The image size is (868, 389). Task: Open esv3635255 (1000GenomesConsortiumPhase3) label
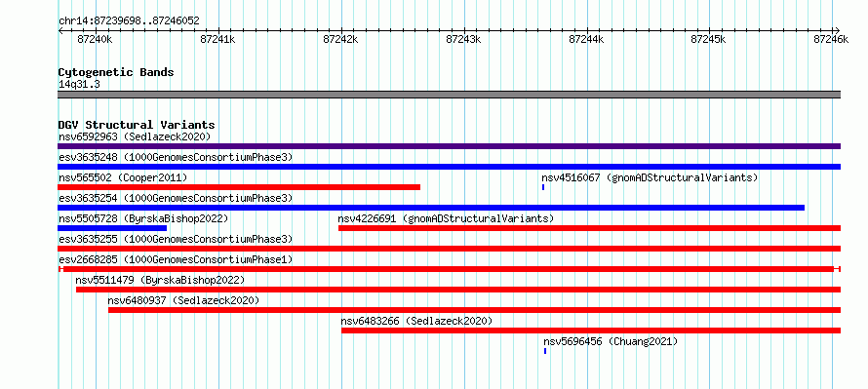coord(176,239)
